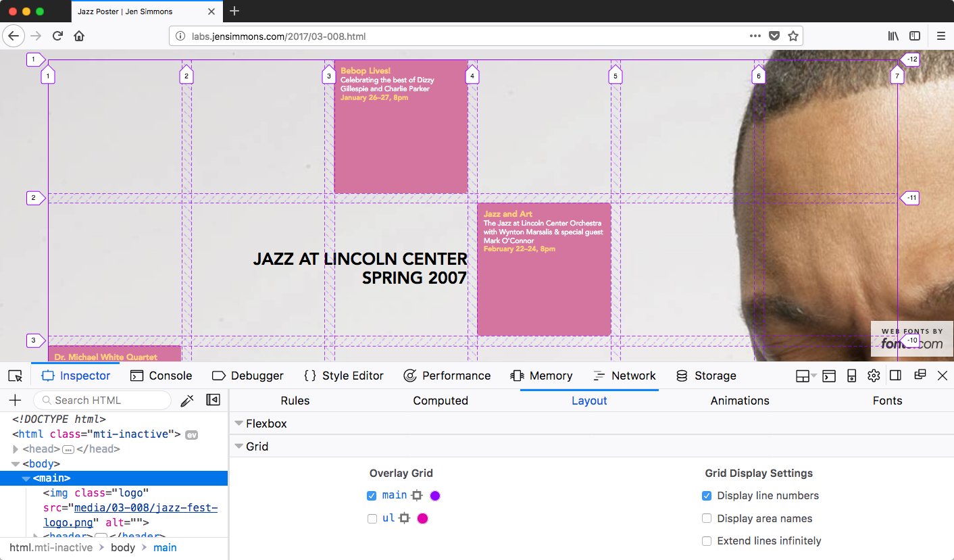Enable Display area names checkbox
The height and width of the screenshot is (560, 954).
click(707, 518)
